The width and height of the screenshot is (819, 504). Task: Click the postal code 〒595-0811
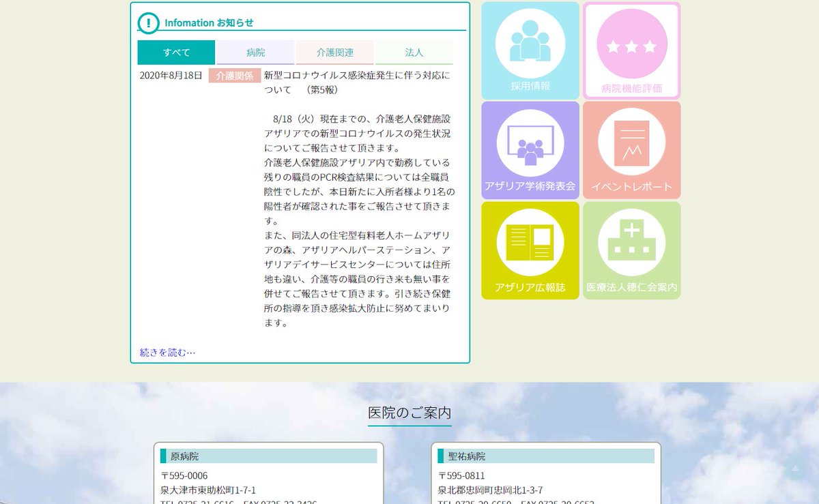tap(461, 475)
